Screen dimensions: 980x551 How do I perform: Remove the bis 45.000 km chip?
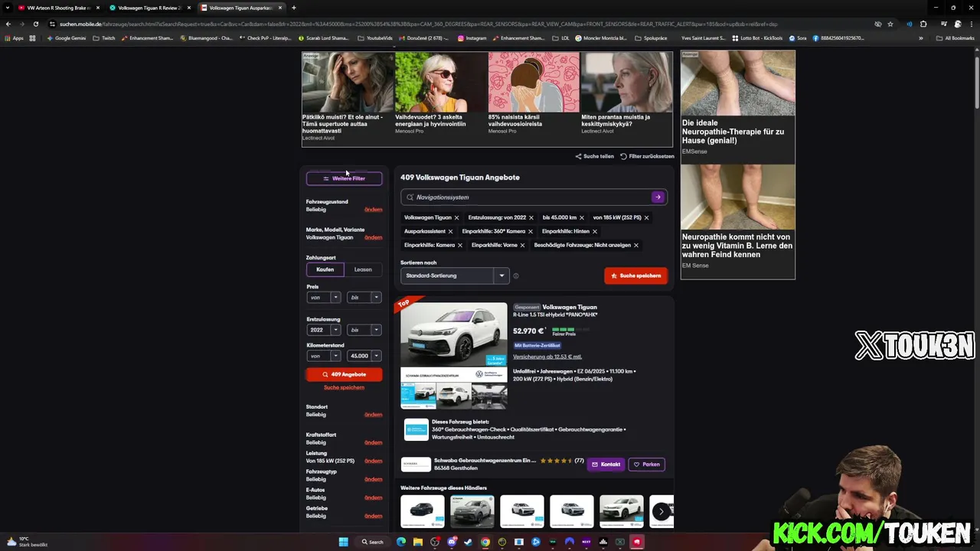coord(582,218)
